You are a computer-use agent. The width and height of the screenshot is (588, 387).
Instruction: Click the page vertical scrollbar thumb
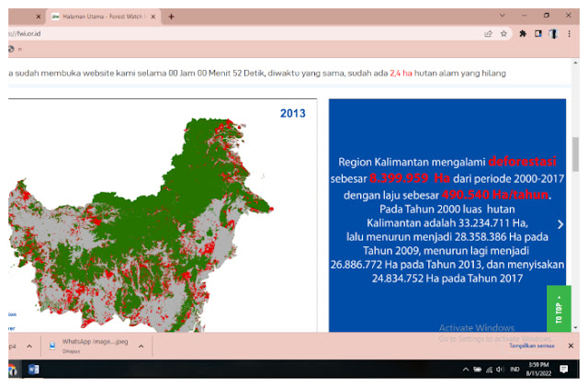click(575, 154)
